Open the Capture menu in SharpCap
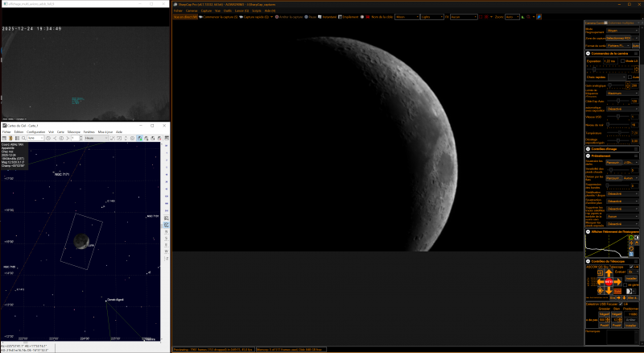The image size is (644, 353). coord(206,10)
